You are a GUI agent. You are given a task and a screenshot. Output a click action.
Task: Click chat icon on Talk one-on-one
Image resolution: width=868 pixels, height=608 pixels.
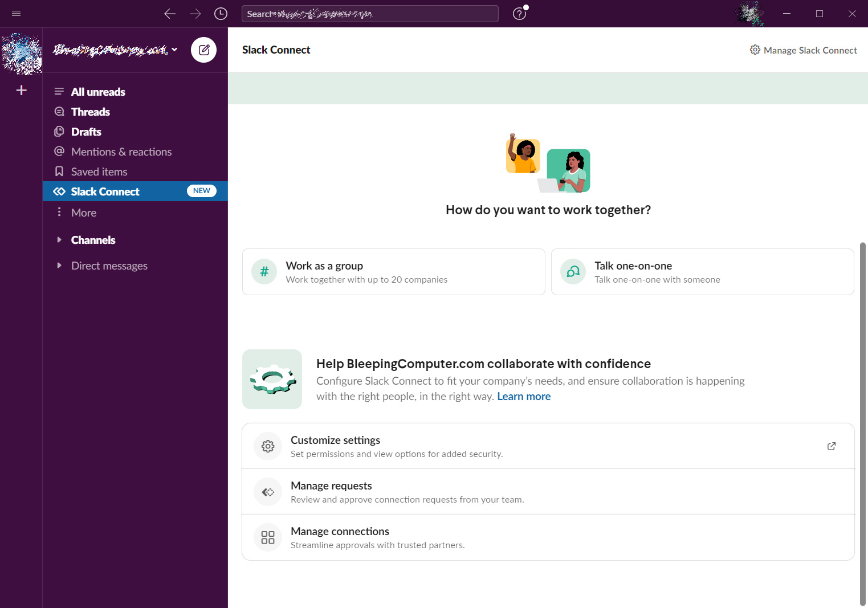(x=573, y=272)
